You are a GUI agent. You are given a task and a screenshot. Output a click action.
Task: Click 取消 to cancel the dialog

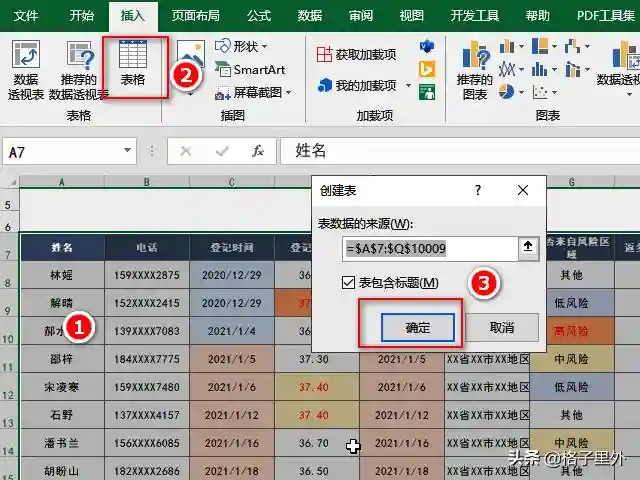pyautogui.click(x=502, y=327)
